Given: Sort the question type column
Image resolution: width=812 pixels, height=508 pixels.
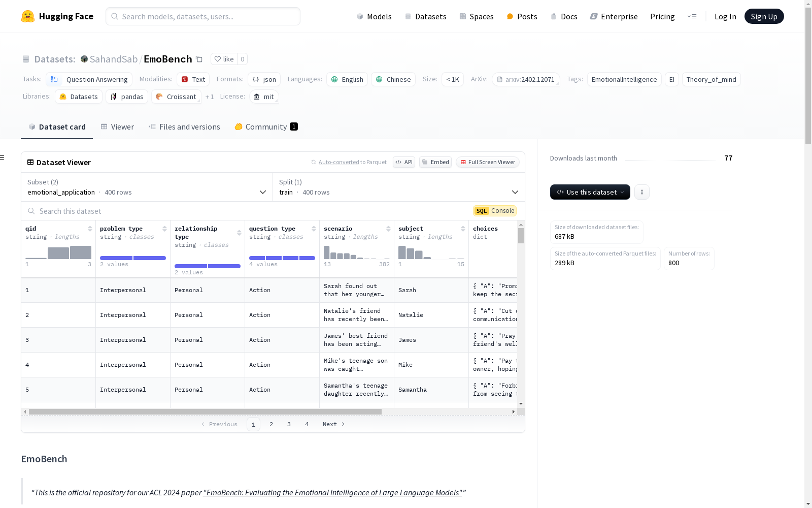Looking at the screenshot, I should 314,229.
